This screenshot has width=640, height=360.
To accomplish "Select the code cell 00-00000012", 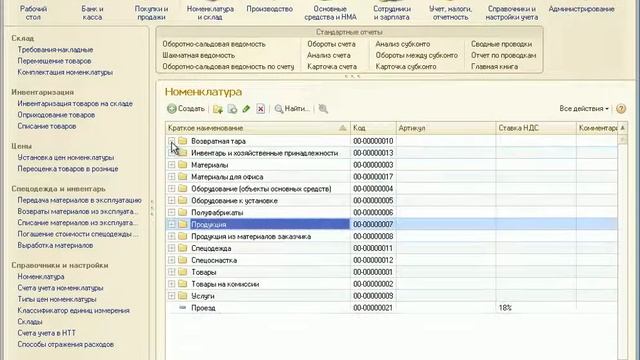I will pos(373,260).
